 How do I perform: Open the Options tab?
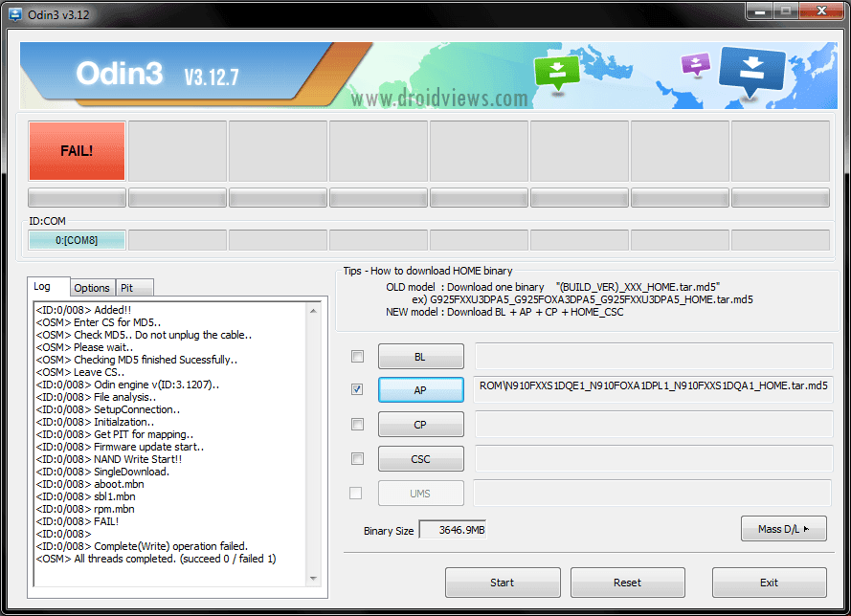click(92, 288)
